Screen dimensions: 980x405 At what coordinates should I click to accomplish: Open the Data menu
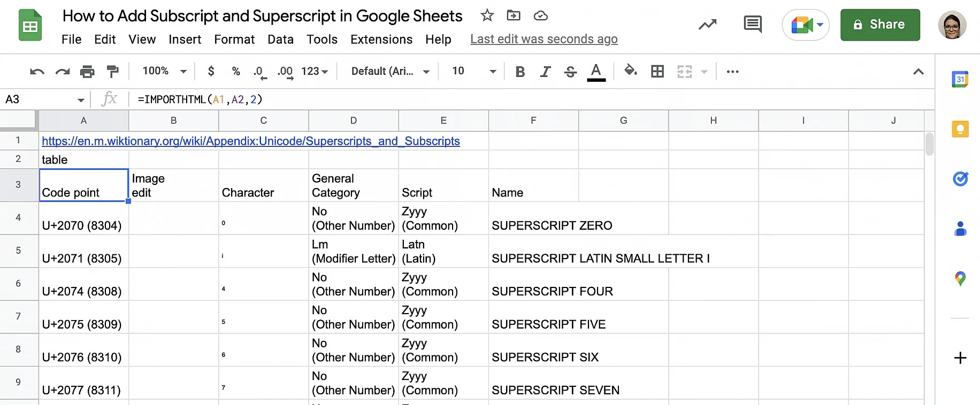(280, 40)
